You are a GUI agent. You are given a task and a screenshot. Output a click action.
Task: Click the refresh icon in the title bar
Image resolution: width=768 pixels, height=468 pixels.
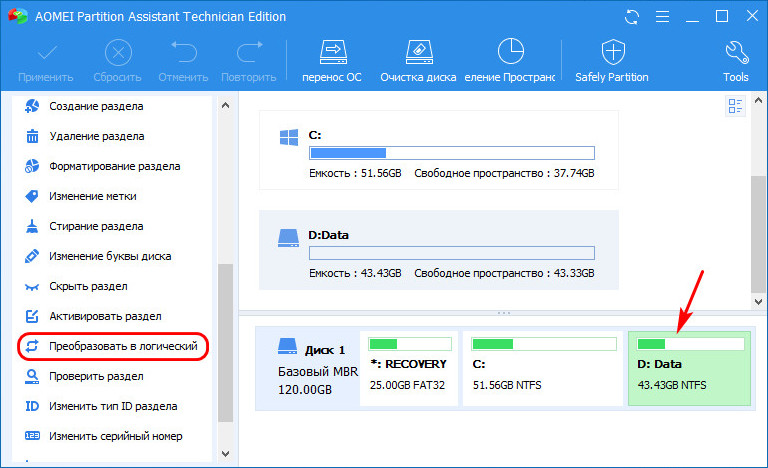632,17
